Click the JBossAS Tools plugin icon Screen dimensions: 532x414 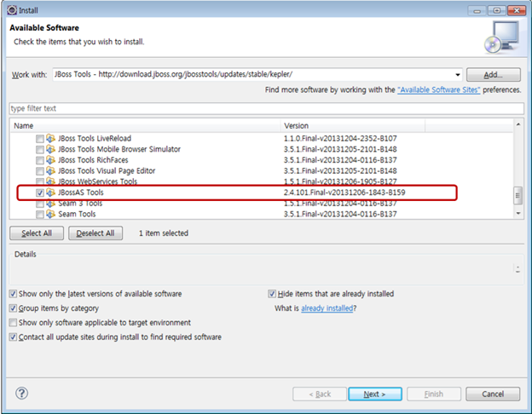[51, 193]
